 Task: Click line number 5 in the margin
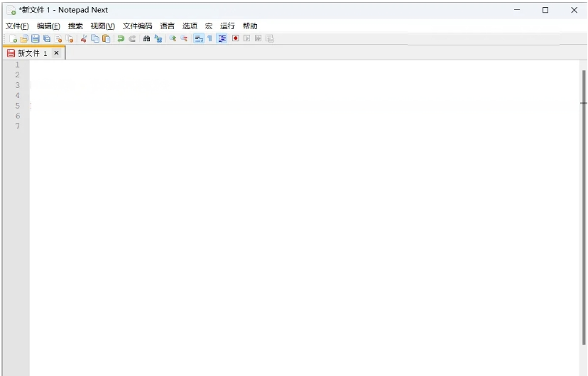[17, 106]
